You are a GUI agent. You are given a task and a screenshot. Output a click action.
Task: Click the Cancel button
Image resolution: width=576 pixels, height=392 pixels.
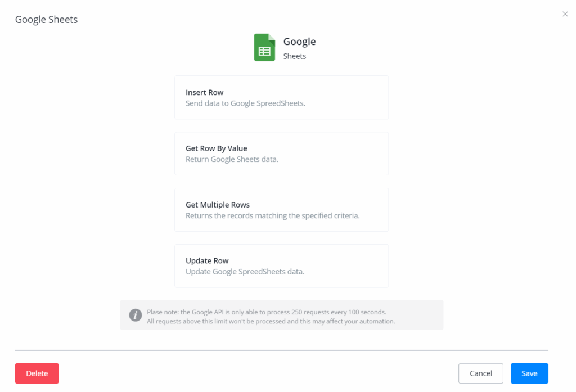(480, 373)
